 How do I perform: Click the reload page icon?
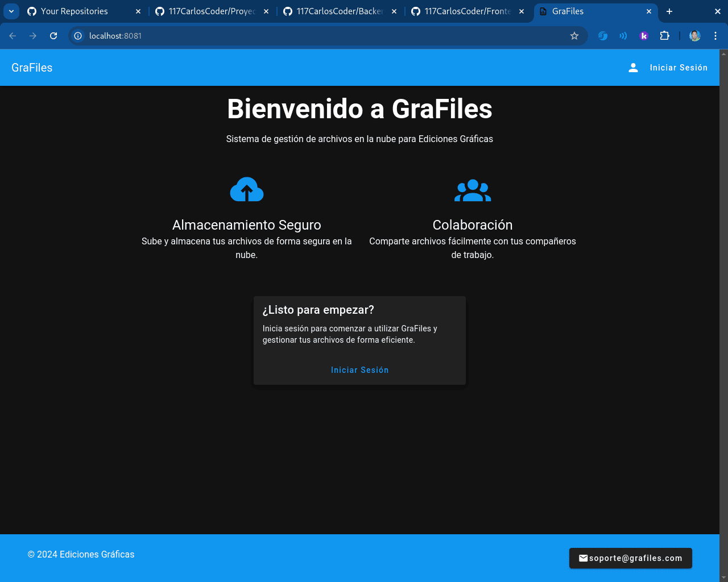53,35
